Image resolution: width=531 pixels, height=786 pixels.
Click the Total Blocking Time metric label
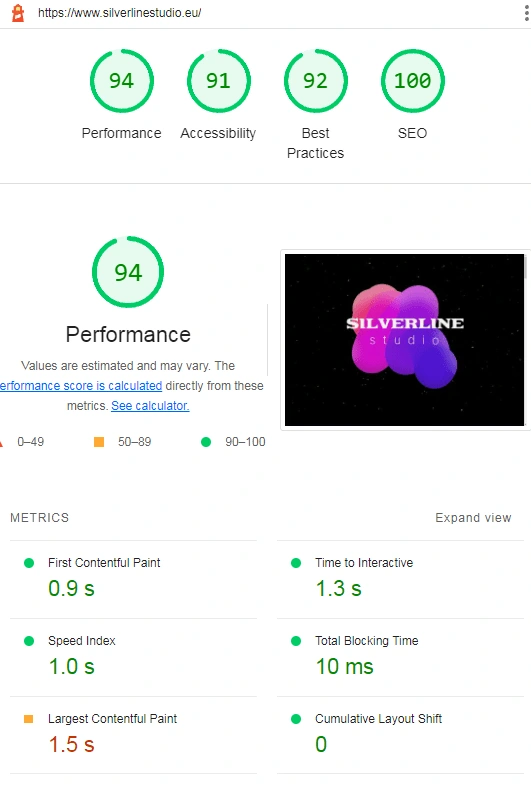point(367,641)
